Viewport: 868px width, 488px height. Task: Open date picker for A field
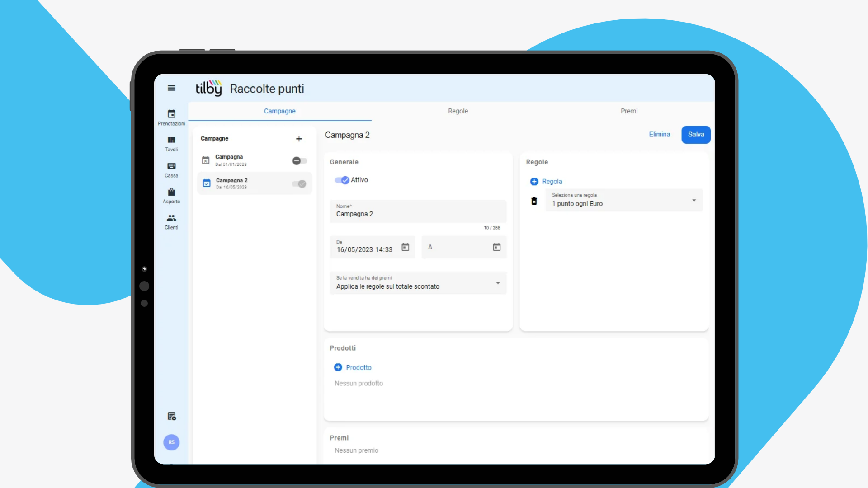coord(497,247)
